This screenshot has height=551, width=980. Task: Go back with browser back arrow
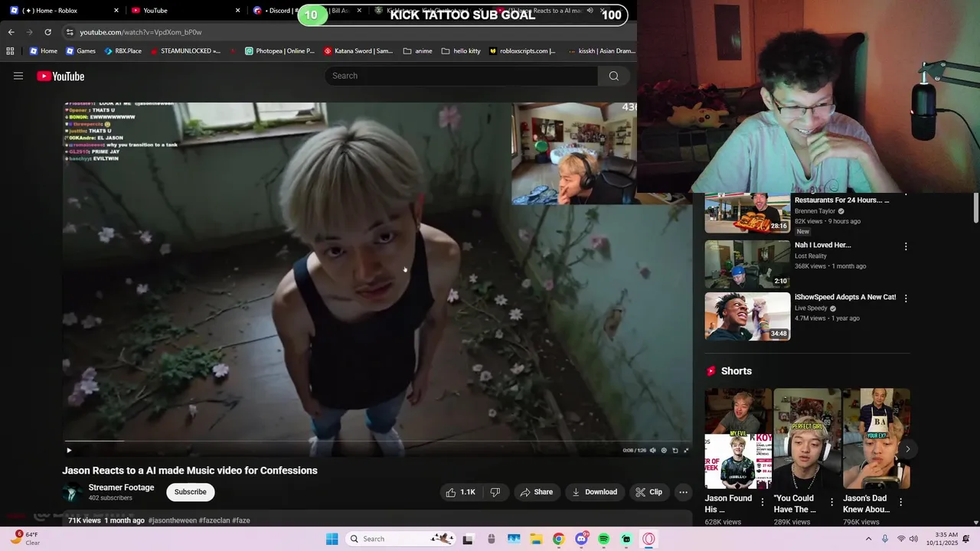(11, 32)
